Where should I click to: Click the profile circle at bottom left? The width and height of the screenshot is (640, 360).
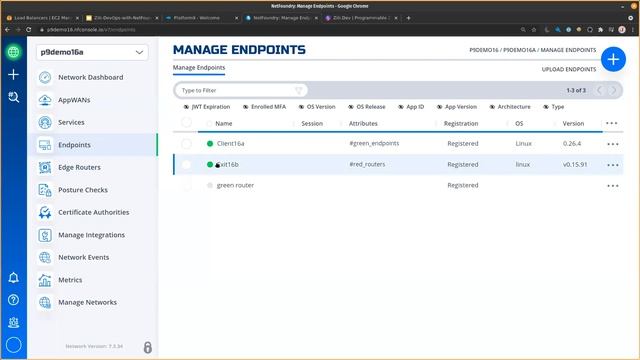pos(13,345)
